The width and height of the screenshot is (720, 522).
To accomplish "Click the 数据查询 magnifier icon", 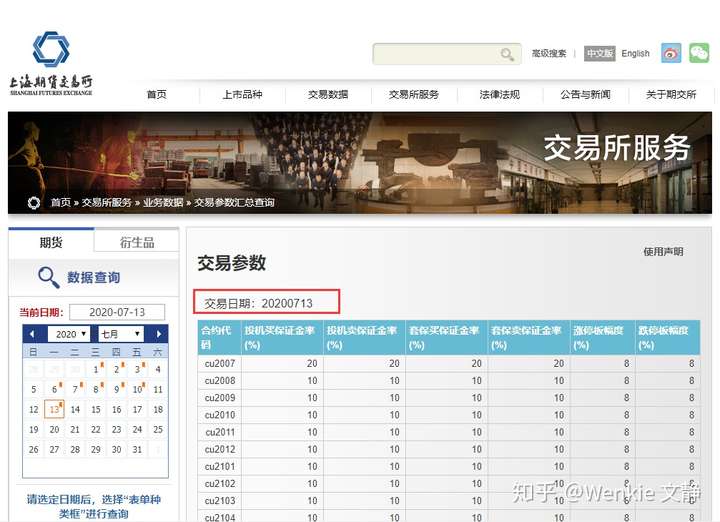I will click(49, 277).
